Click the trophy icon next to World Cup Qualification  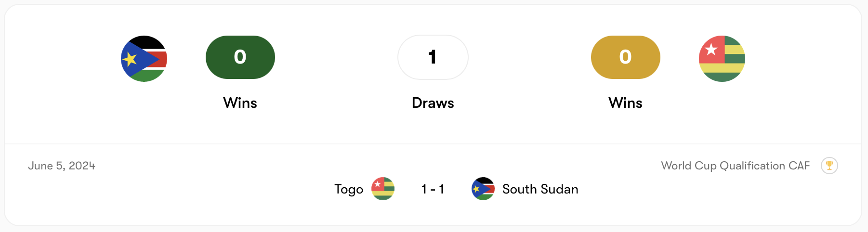[x=829, y=166]
